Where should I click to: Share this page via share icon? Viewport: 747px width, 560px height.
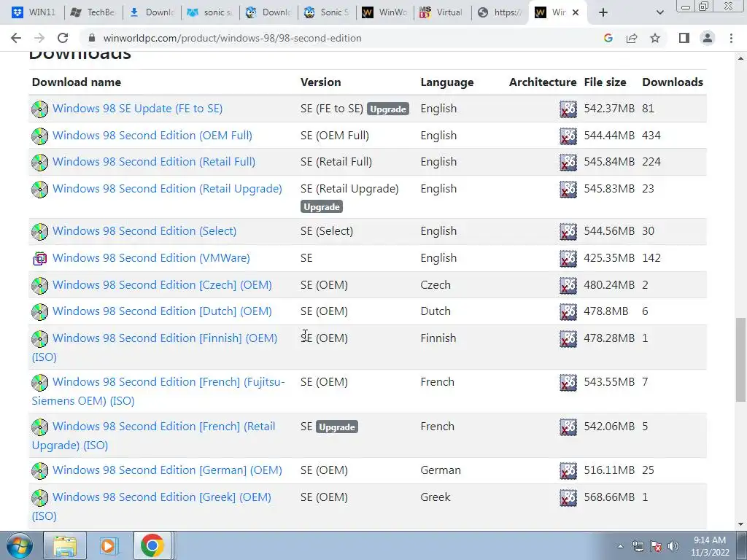click(632, 38)
